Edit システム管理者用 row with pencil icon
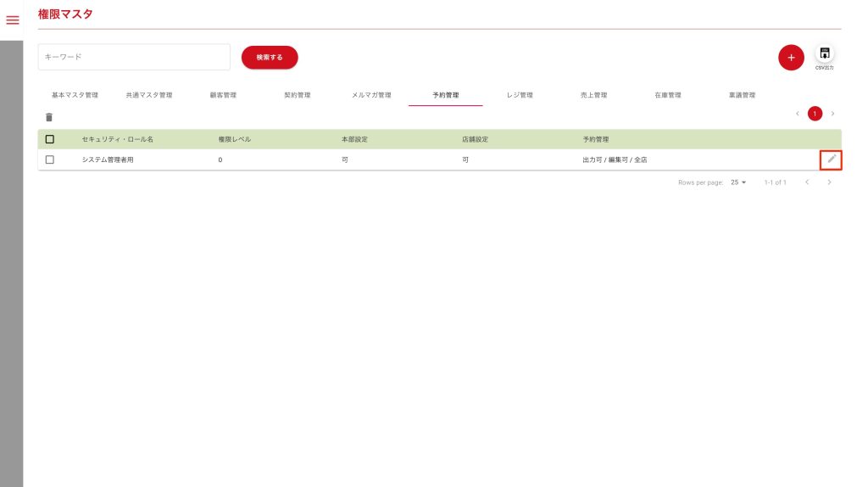 click(831, 160)
